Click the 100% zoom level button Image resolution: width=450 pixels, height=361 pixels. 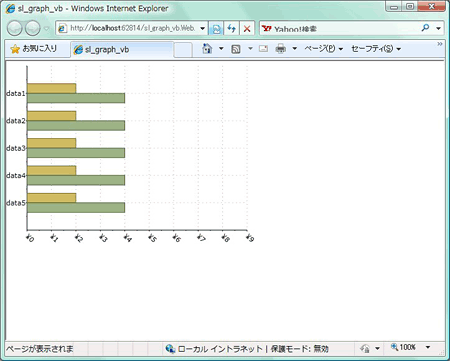(x=403, y=347)
